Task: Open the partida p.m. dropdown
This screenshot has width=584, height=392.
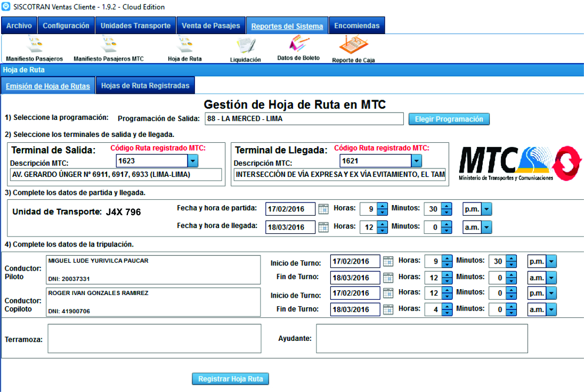Action: (x=486, y=209)
